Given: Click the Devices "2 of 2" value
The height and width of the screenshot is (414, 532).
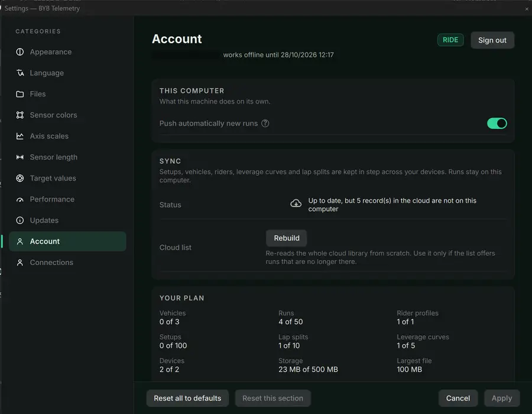Looking at the screenshot, I should (x=169, y=369).
